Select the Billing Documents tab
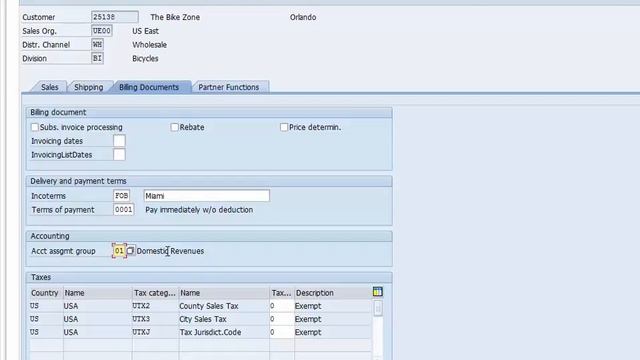The height and width of the screenshot is (360, 640). [149, 87]
